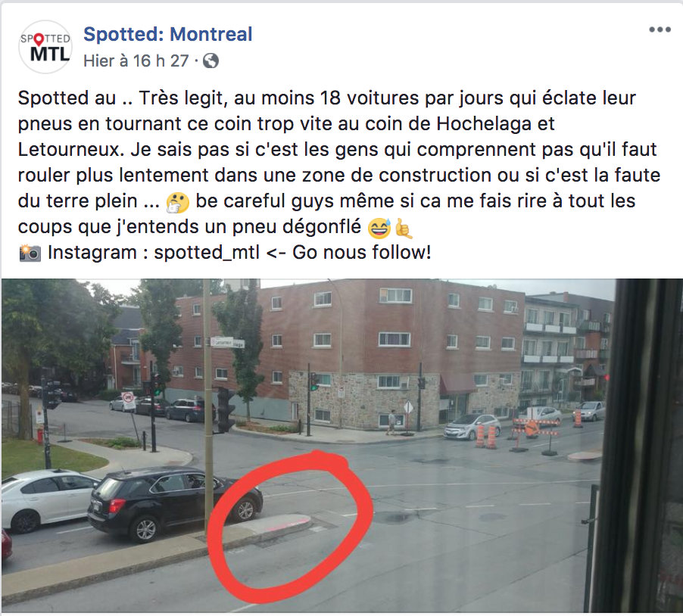
Task: Click the red circled median in photo
Action: coord(289,525)
